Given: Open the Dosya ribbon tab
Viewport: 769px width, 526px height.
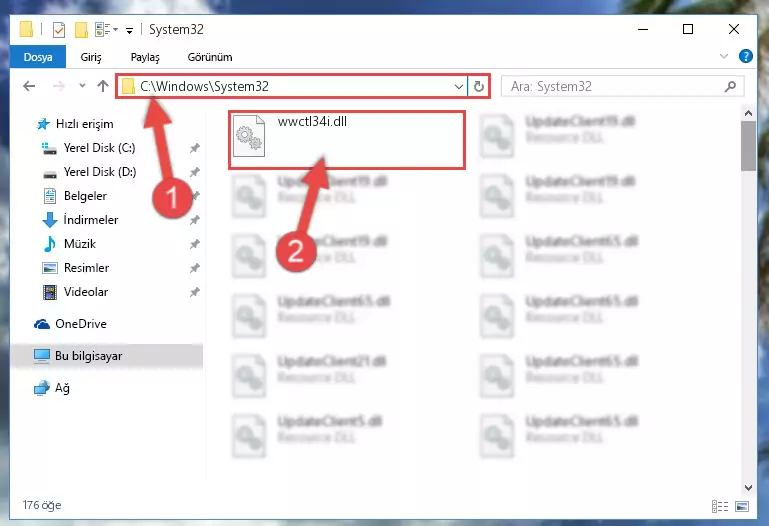Looking at the screenshot, I should [x=38, y=57].
